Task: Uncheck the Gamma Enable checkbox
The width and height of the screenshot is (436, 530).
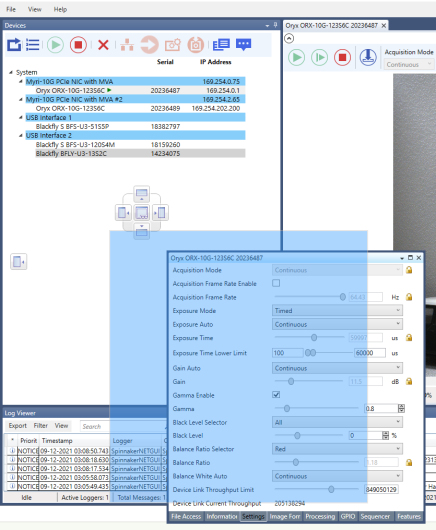Action: click(276, 395)
